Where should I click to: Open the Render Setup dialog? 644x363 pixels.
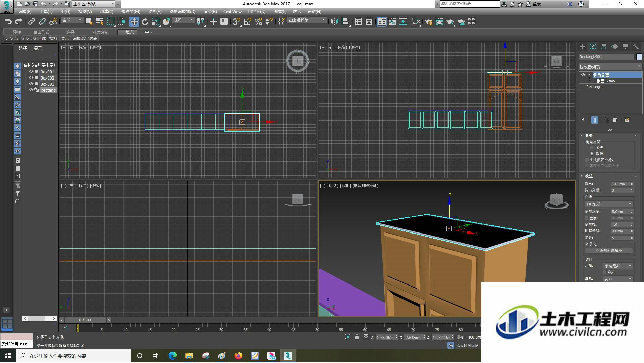pos(428,22)
